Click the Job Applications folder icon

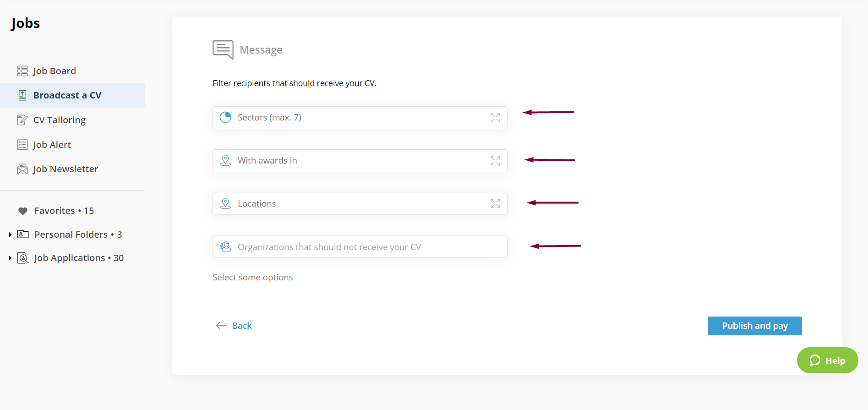(x=23, y=258)
